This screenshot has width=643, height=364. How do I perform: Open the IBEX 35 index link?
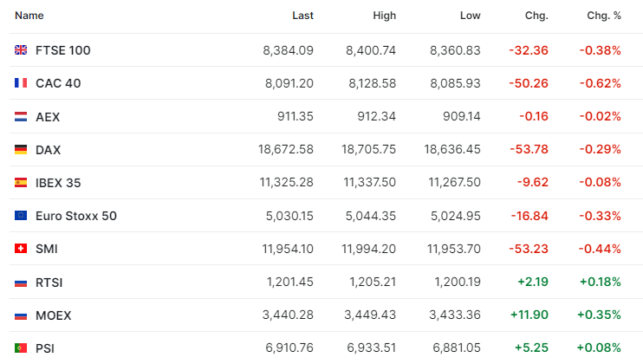[x=58, y=183]
